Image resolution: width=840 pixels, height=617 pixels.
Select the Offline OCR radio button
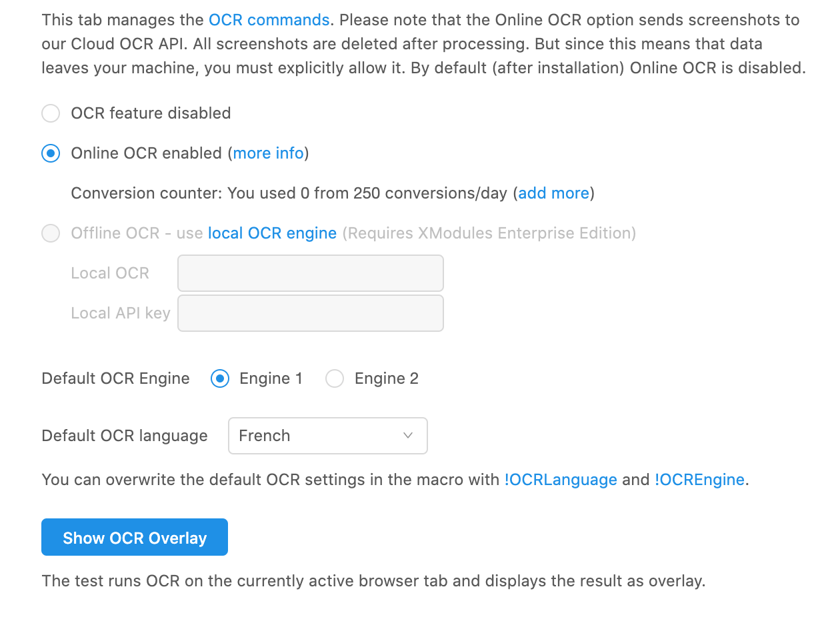click(x=51, y=233)
